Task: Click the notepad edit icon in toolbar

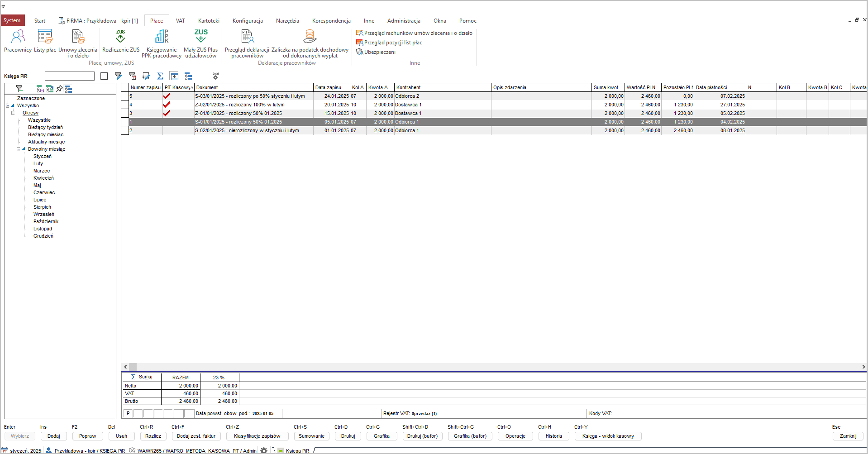Action: tap(146, 76)
